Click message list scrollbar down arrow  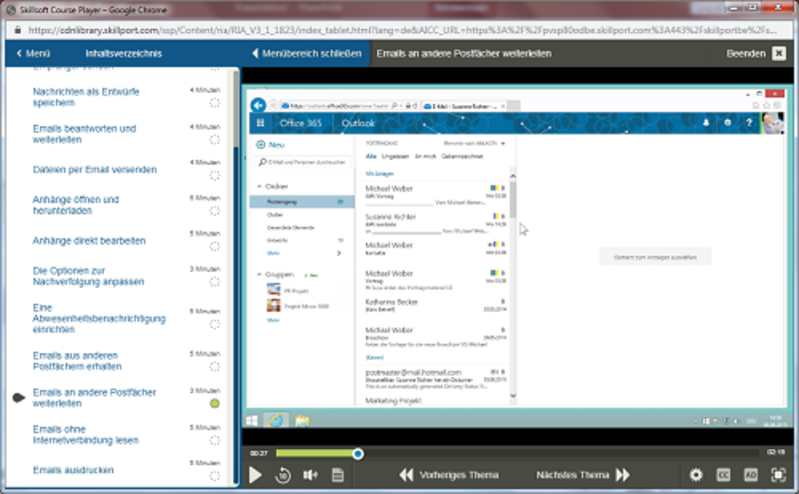[513, 396]
